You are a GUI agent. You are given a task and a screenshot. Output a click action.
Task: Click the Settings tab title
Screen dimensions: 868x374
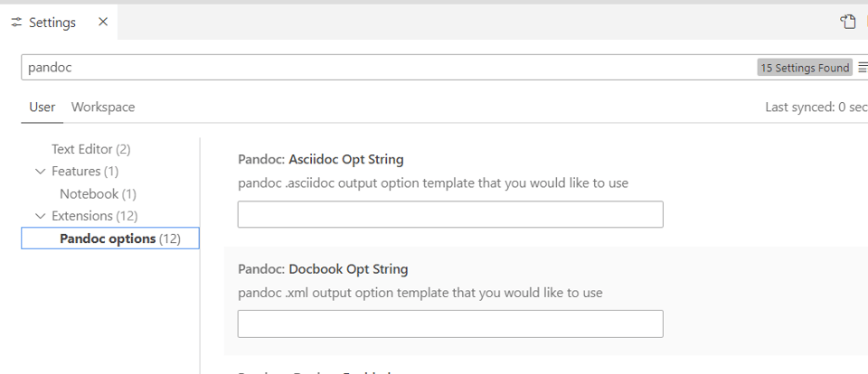pyautogui.click(x=52, y=23)
